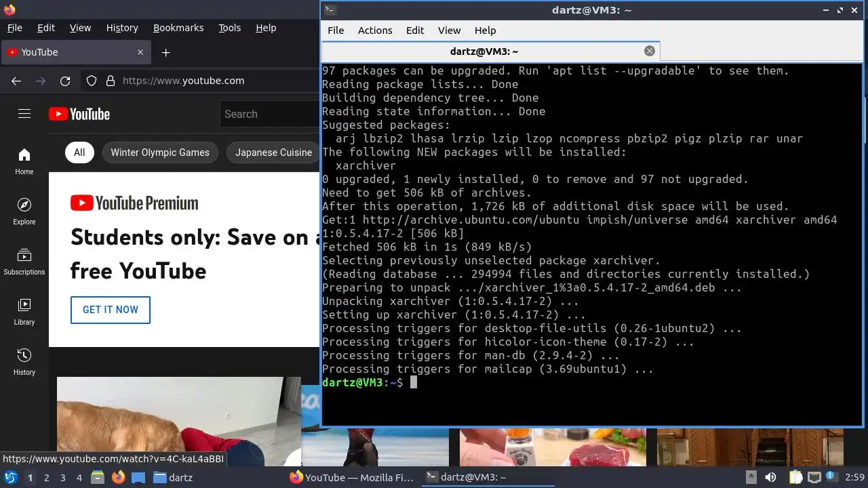Reload the page in Firefox

(65, 81)
